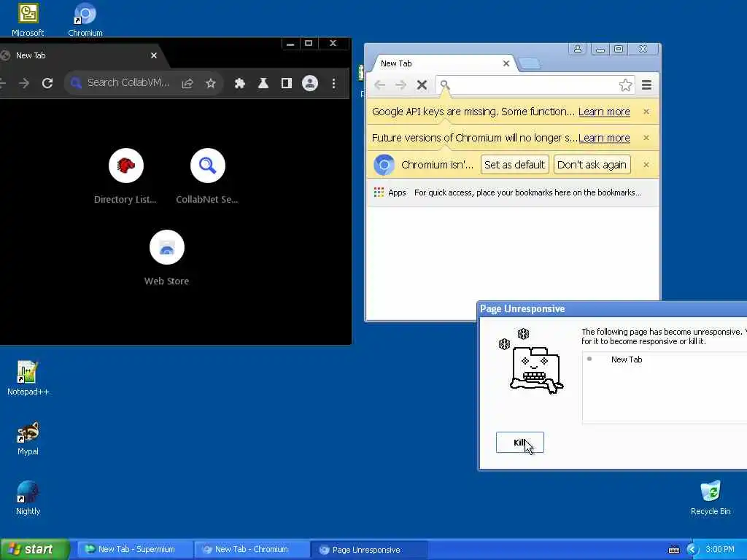Click bookmark star in Chromium omnibox
Viewport: 747px width, 560px height.
(625, 85)
